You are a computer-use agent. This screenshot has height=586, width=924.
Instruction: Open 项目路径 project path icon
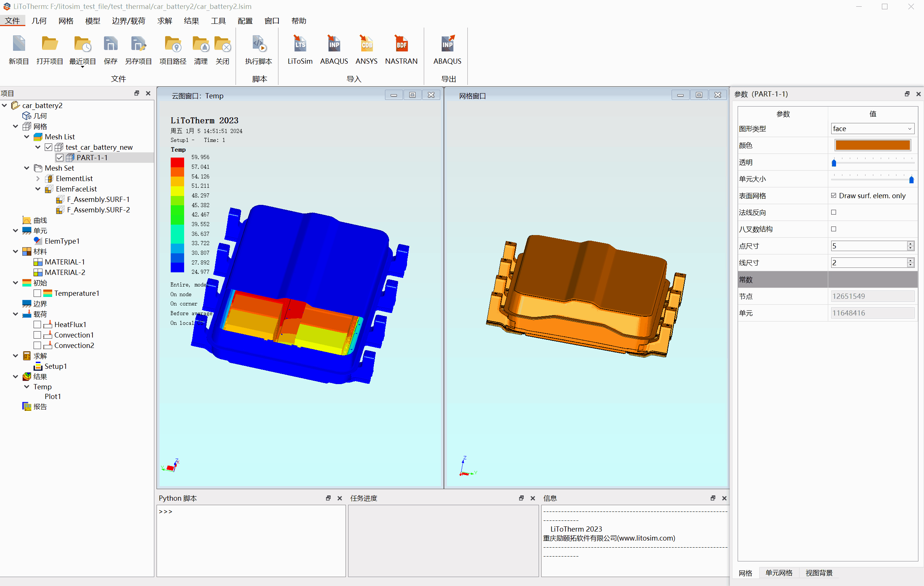coord(173,44)
